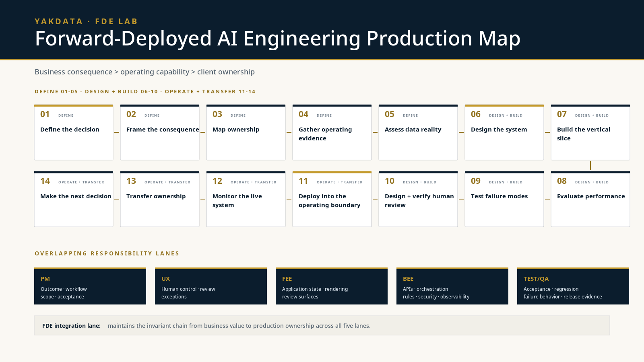Click the DEFINE 01-05 phase legend text
Image resolution: width=644 pixels, height=362 pixels.
click(x=56, y=92)
